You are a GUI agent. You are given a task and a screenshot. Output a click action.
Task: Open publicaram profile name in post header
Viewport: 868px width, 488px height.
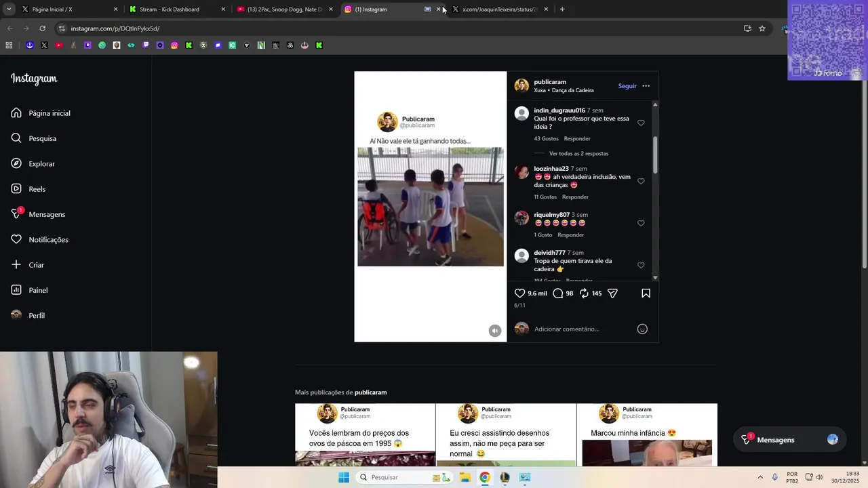coord(550,82)
